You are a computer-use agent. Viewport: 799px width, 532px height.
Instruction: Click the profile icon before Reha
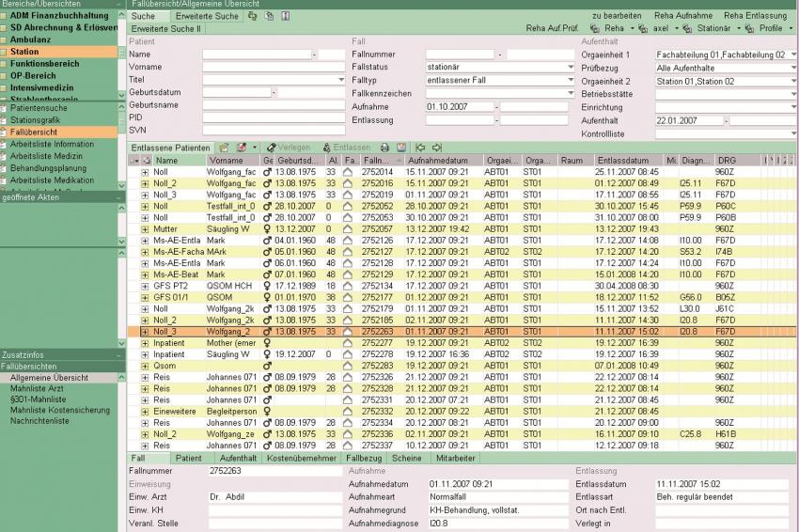tap(595, 28)
